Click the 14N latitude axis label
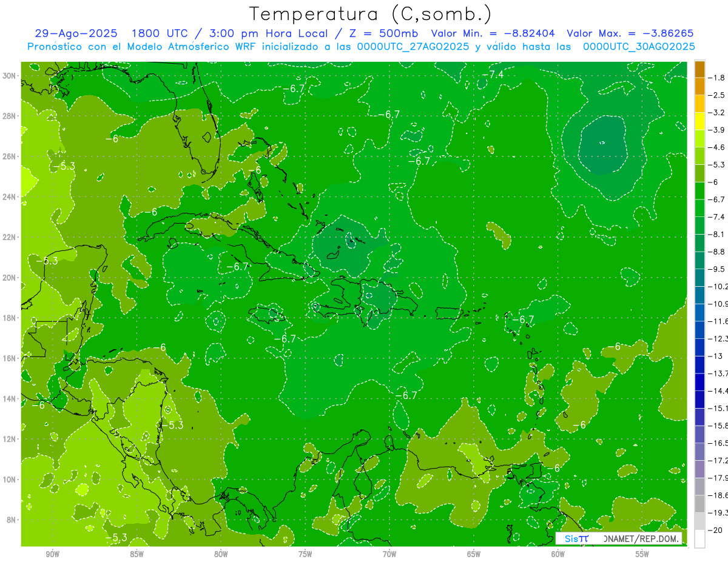The image size is (728, 562). (x=10, y=398)
